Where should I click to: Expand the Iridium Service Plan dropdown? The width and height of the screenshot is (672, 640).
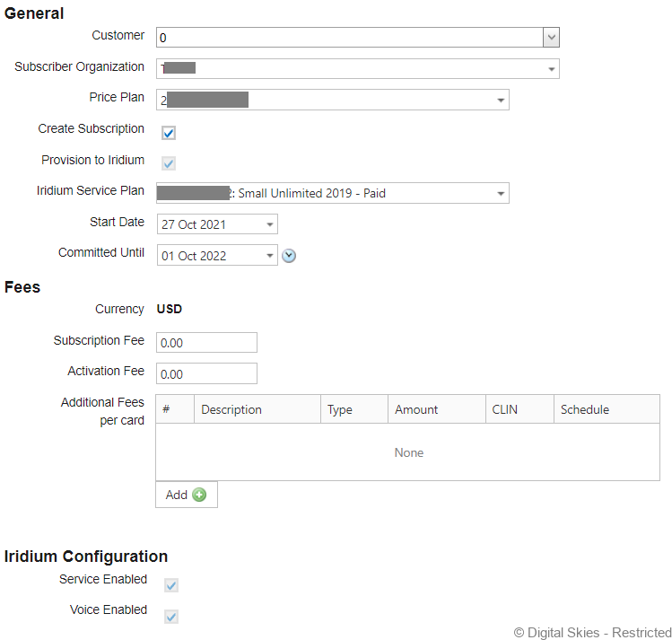(x=500, y=193)
